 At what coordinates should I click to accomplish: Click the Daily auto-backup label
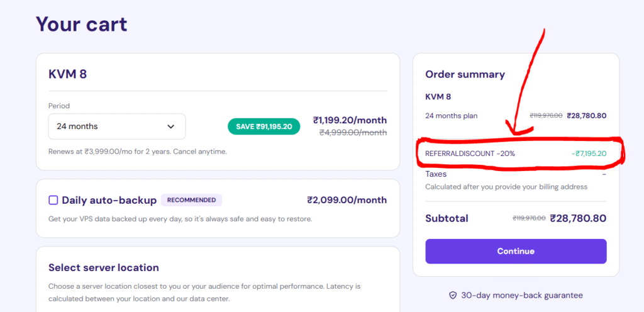[109, 200]
